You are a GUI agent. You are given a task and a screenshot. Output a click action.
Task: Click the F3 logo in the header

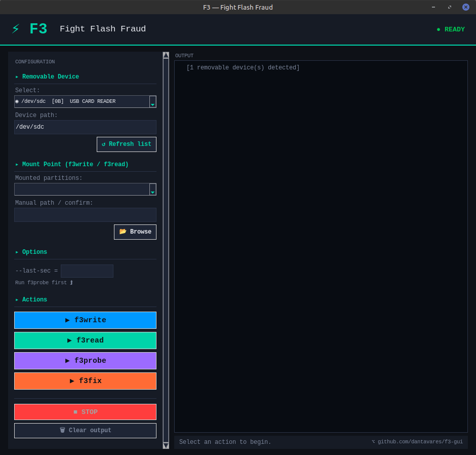[38, 29]
